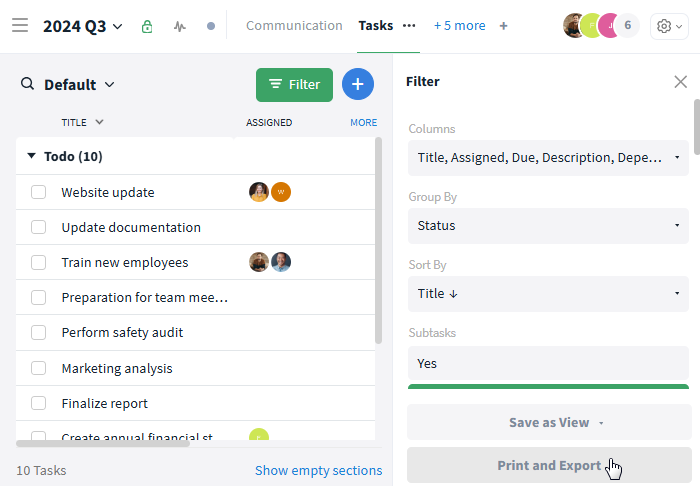This screenshot has height=486, width=700.
Task: Open the settings gear menu
Action: (668, 26)
